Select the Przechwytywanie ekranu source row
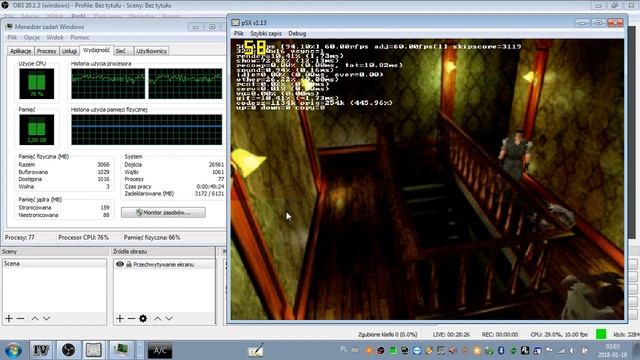Screen dimensions: 640x360 (164, 264)
